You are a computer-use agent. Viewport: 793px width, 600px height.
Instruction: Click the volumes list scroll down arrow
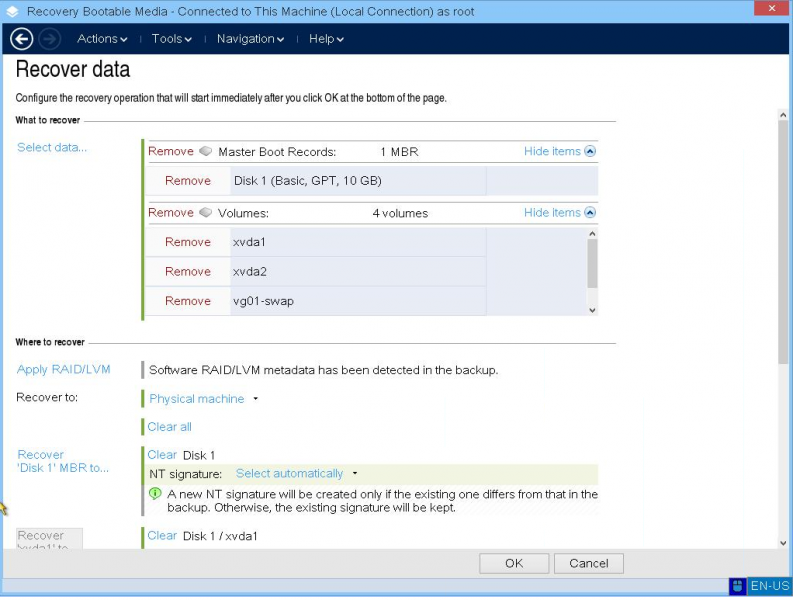click(592, 310)
